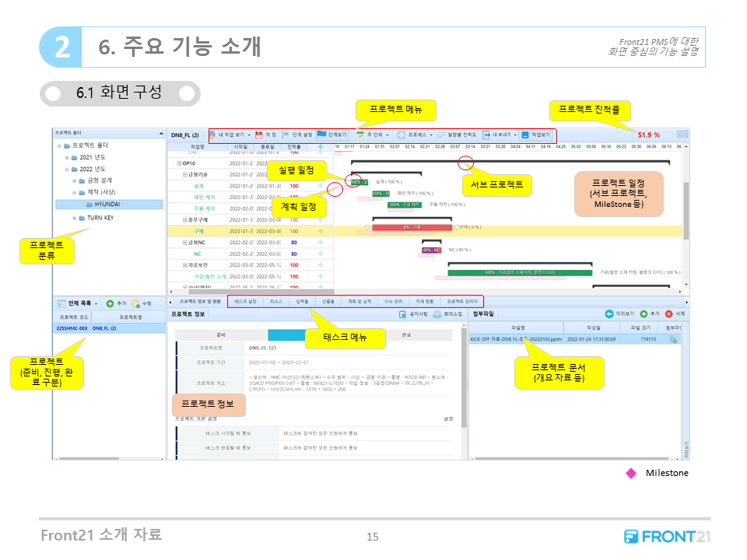
Task: Open 내 작업 보기 user icon
Action: point(212,135)
